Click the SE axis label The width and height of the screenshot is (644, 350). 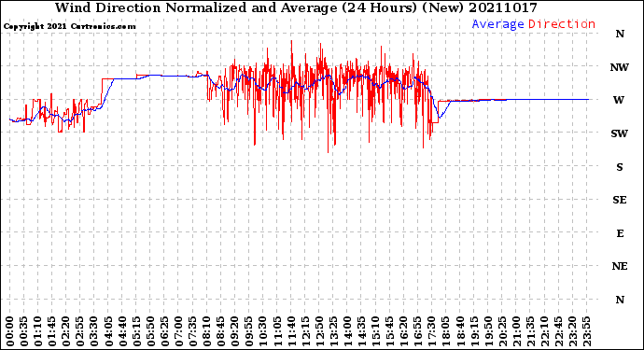click(x=620, y=200)
